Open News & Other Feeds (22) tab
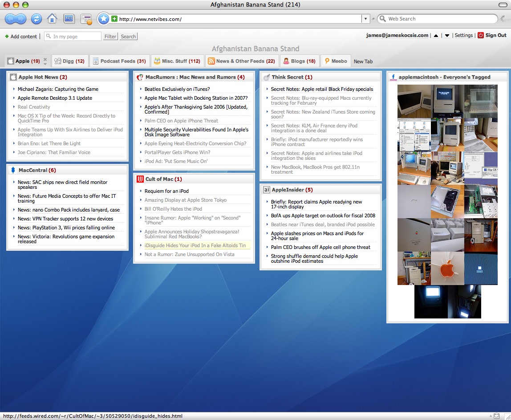Screen dimensions: 511x420 tap(242, 61)
